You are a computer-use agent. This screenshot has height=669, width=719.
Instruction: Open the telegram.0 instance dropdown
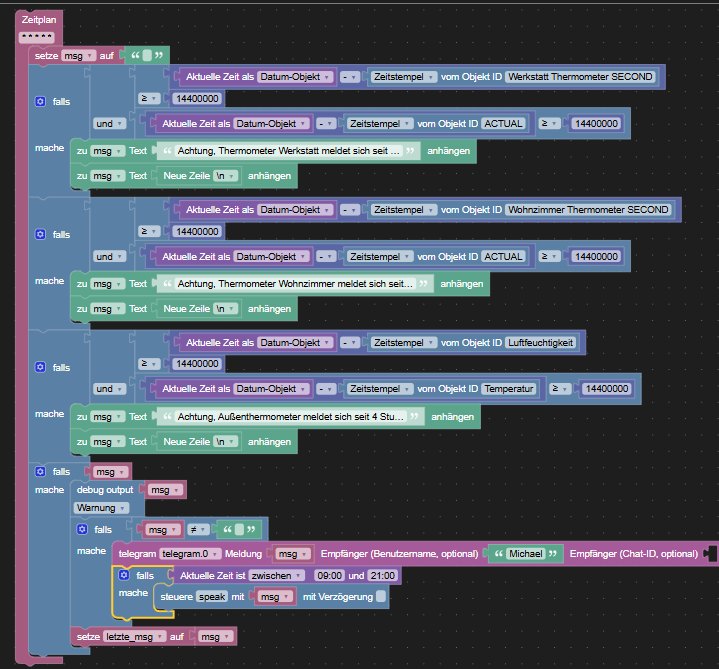[190, 553]
